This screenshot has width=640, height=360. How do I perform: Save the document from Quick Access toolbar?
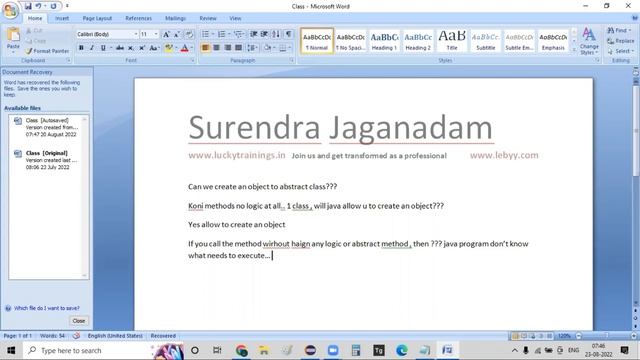(x=28, y=6)
